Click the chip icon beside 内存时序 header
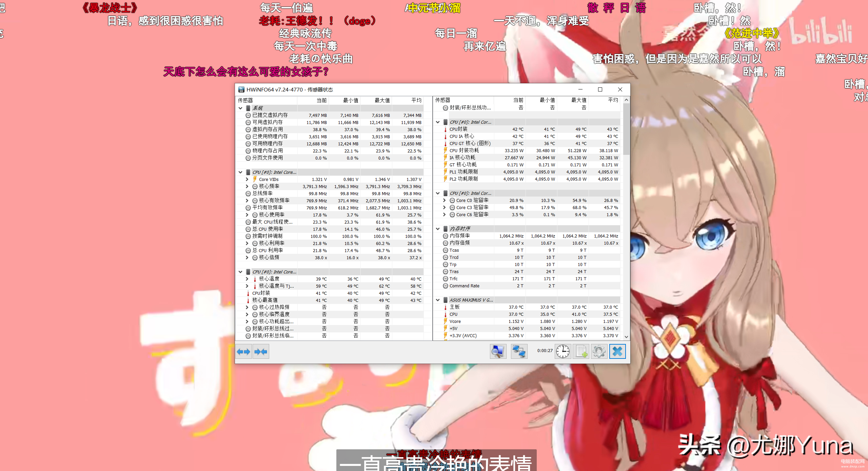The height and width of the screenshot is (471, 868). pos(446,229)
